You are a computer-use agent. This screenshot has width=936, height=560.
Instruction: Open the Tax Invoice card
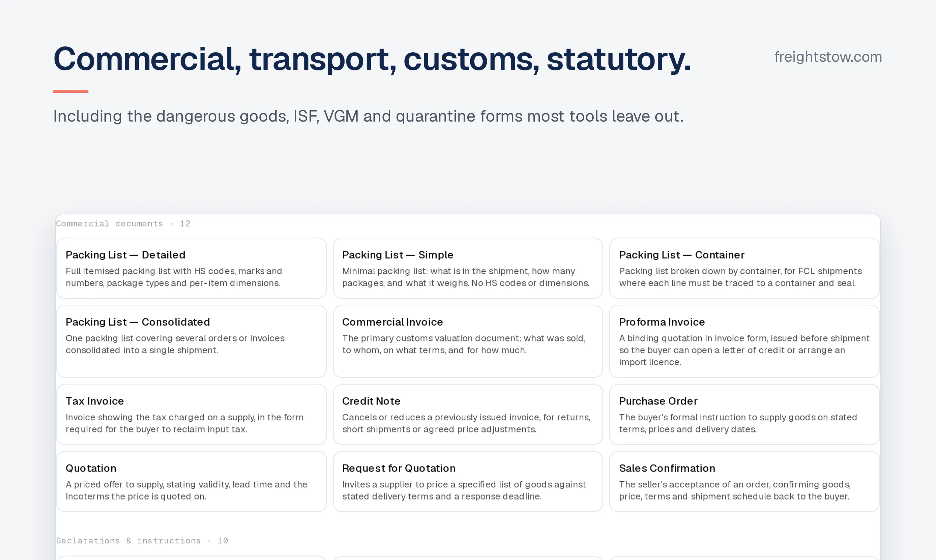click(191, 414)
